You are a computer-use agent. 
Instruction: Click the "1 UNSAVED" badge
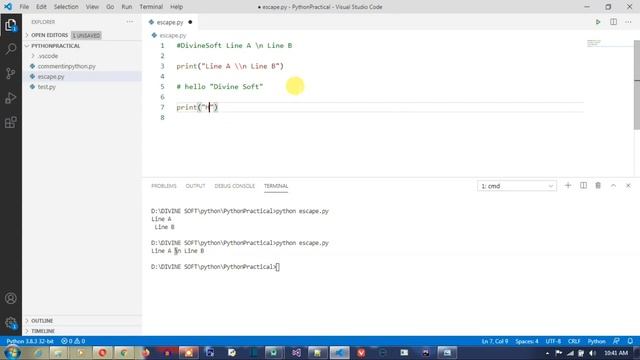tap(87, 36)
